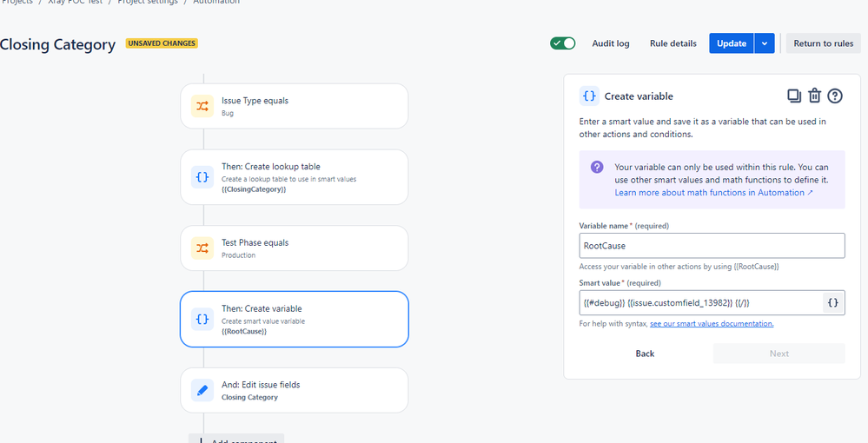The height and width of the screenshot is (443, 868).
Task: Click Return to rules
Action: pyautogui.click(x=823, y=43)
